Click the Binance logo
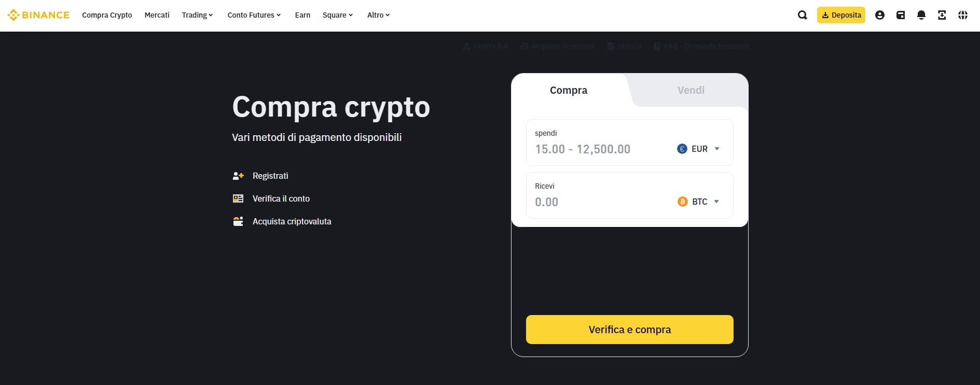Image resolution: width=980 pixels, height=385 pixels. 38,15
